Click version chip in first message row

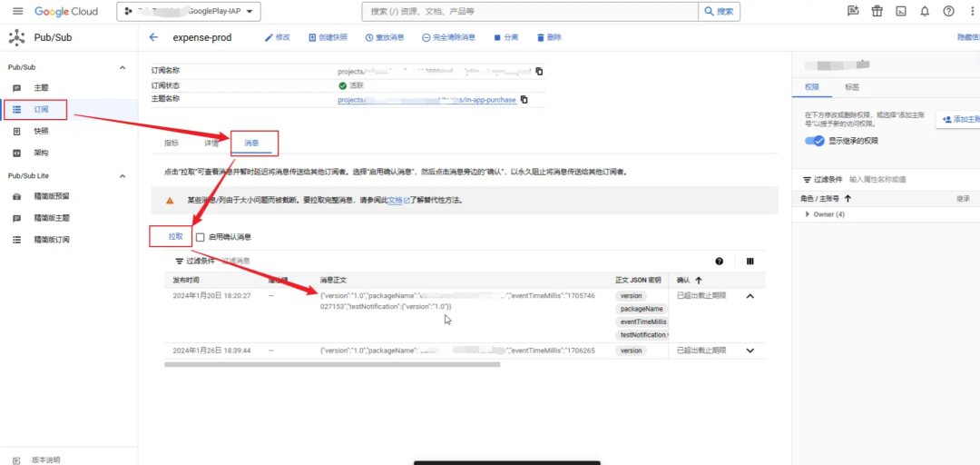point(632,296)
